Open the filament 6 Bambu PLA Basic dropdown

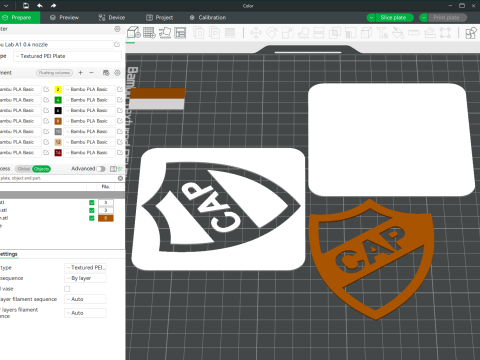click(89, 110)
